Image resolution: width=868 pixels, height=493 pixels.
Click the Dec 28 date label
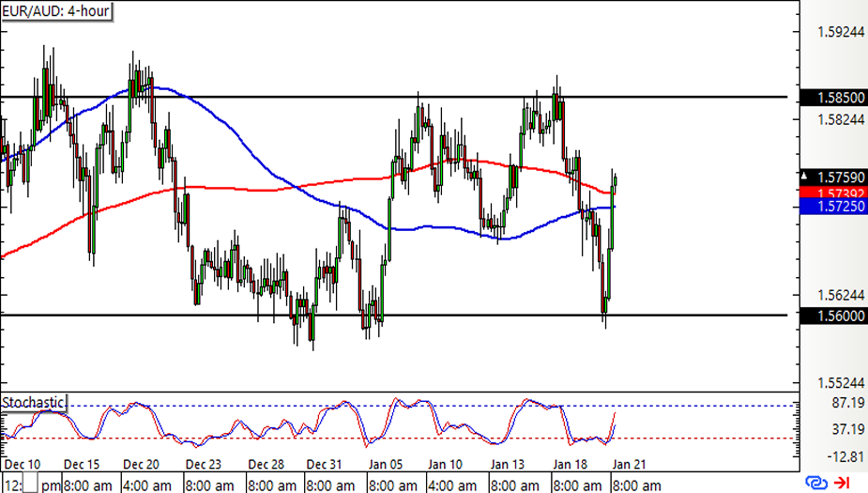click(x=266, y=464)
